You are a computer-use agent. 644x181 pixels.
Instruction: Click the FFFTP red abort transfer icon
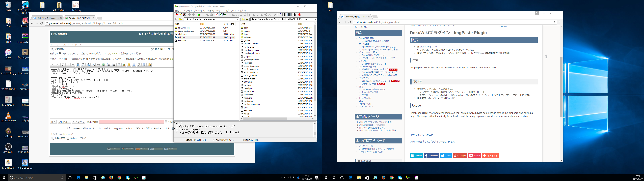pyautogui.click(x=300, y=15)
